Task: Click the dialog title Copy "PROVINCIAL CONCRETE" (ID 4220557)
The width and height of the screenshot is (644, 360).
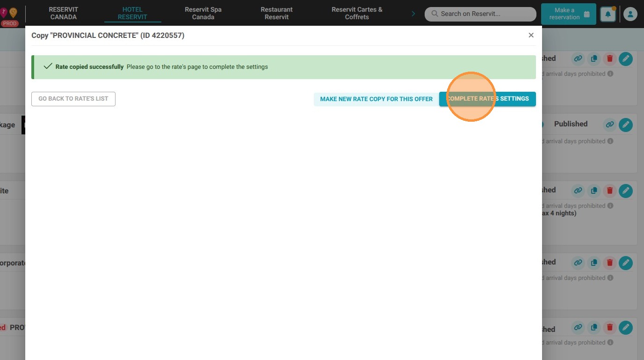Action: point(108,35)
